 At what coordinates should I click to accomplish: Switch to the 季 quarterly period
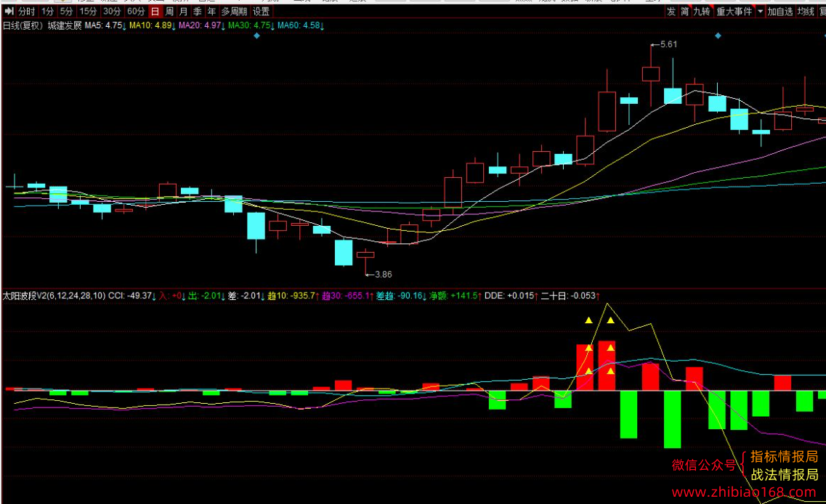[x=198, y=11]
